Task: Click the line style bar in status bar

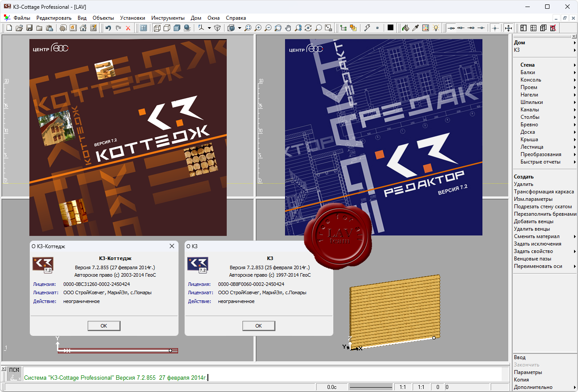Action: pyautogui.click(x=371, y=387)
